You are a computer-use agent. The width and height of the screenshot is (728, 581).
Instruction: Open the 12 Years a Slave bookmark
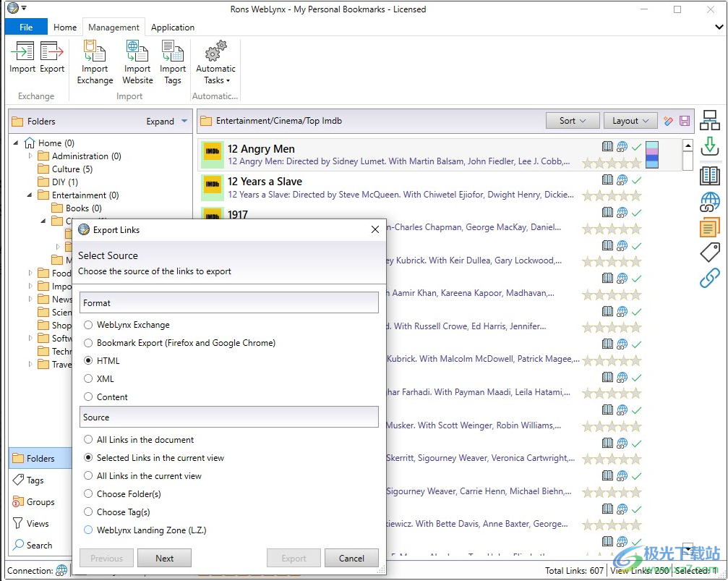(265, 182)
